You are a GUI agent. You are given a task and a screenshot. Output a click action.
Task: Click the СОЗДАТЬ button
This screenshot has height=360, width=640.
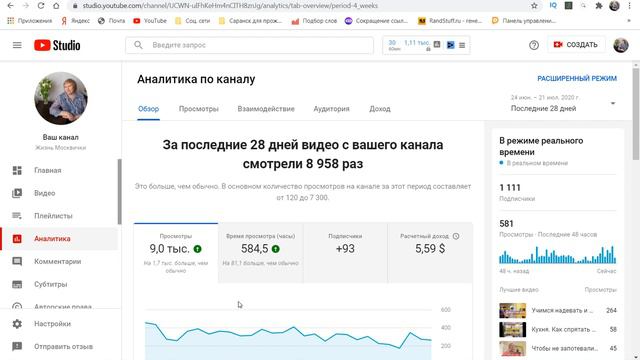(576, 45)
